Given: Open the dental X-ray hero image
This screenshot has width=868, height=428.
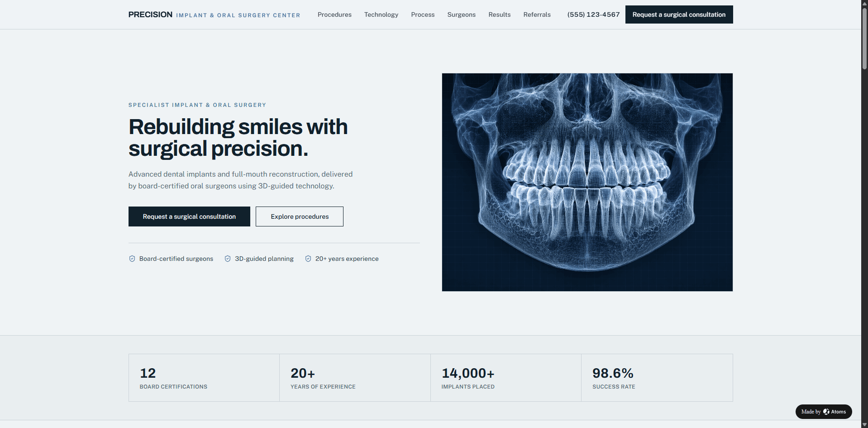Looking at the screenshot, I should click(587, 182).
